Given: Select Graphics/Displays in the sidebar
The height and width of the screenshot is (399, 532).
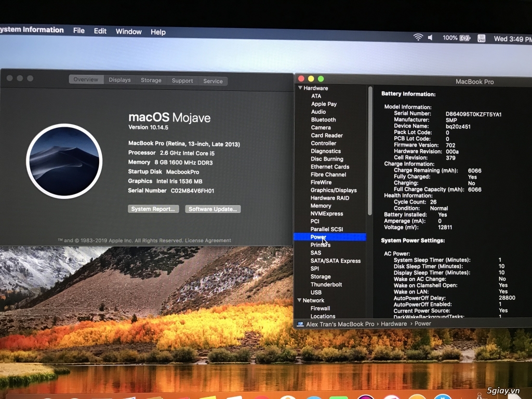Looking at the screenshot, I should point(334,190).
